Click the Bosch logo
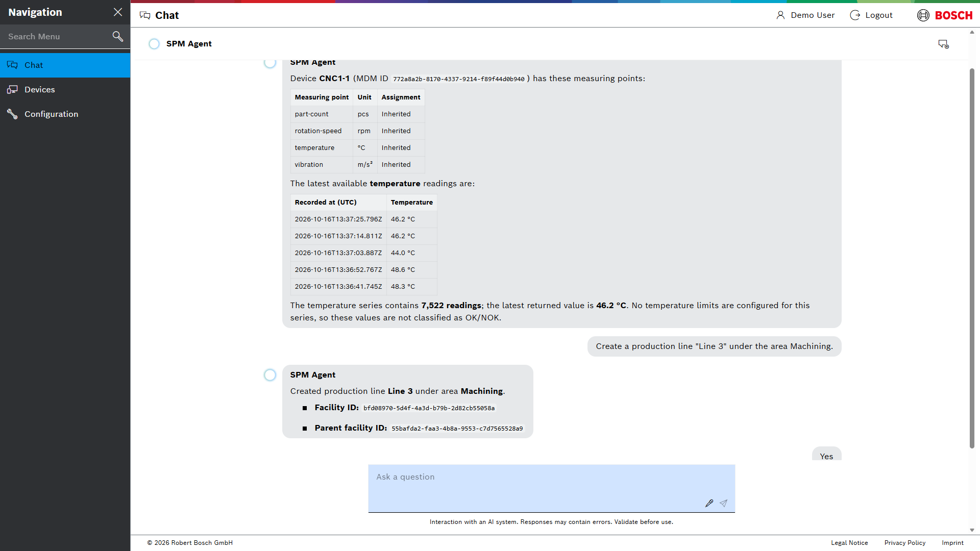This screenshot has width=980, height=551. [945, 15]
